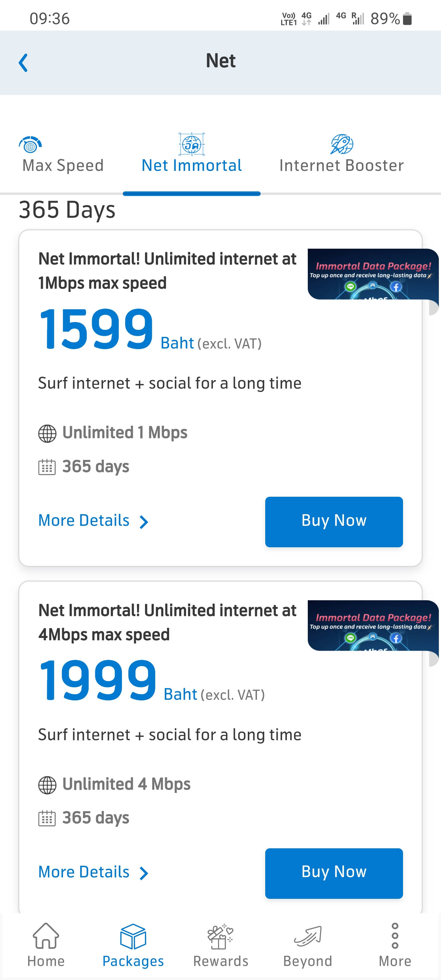This screenshot has width=441, height=980.
Task: Tap the back arrow in header
Action: (x=23, y=63)
